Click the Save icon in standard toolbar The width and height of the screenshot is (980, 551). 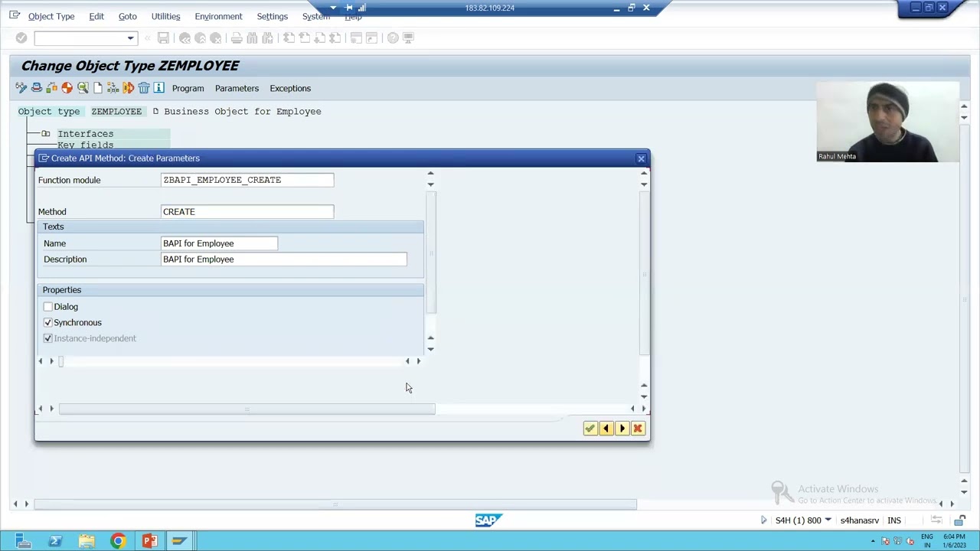[163, 37]
